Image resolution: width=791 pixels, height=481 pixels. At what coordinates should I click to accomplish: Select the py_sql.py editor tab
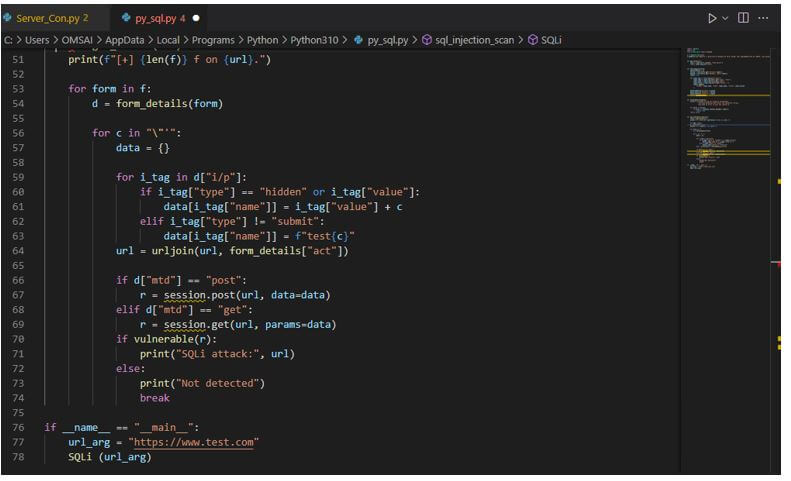(x=160, y=18)
